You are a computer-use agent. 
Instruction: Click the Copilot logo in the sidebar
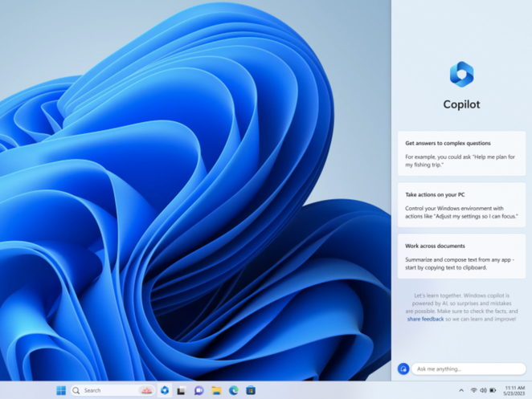pyautogui.click(x=461, y=74)
